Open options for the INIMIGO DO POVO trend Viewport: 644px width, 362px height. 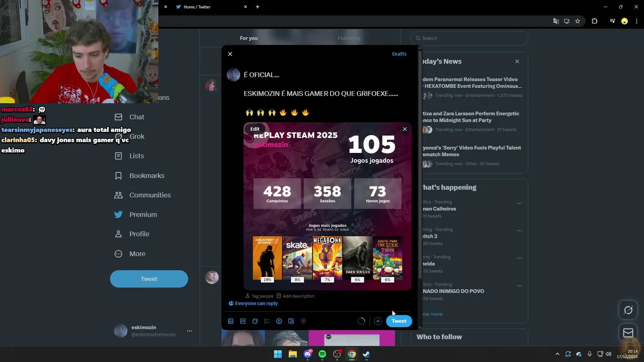coord(519,287)
